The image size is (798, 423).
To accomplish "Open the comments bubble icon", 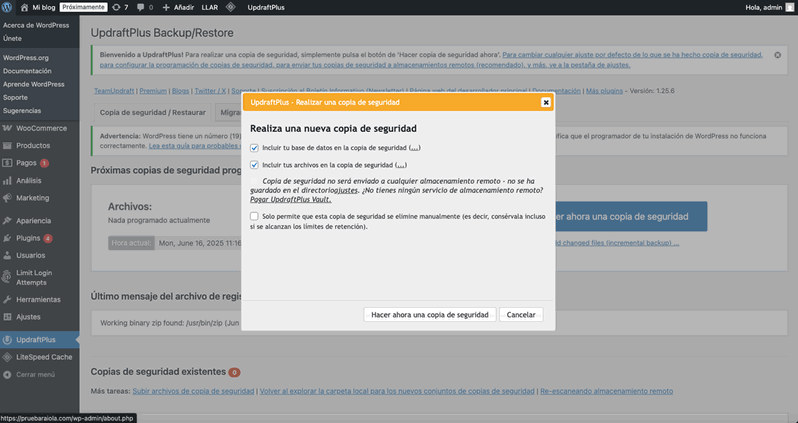I will (140, 7).
